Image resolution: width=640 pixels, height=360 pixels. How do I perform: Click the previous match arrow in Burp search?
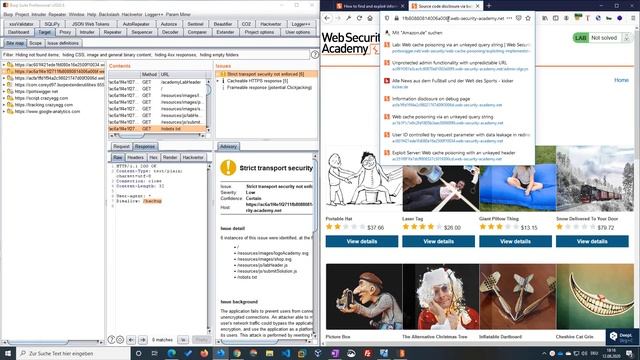pyautogui.click(x=131, y=340)
